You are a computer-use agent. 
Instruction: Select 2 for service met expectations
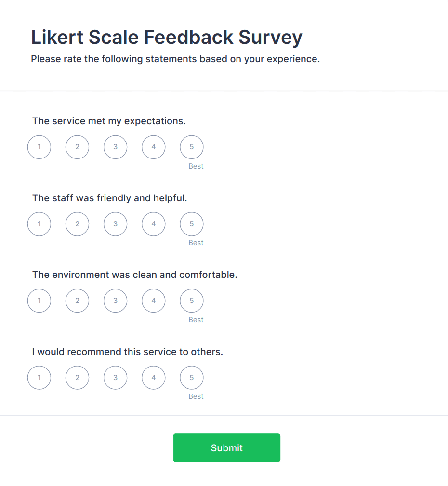tap(77, 147)
